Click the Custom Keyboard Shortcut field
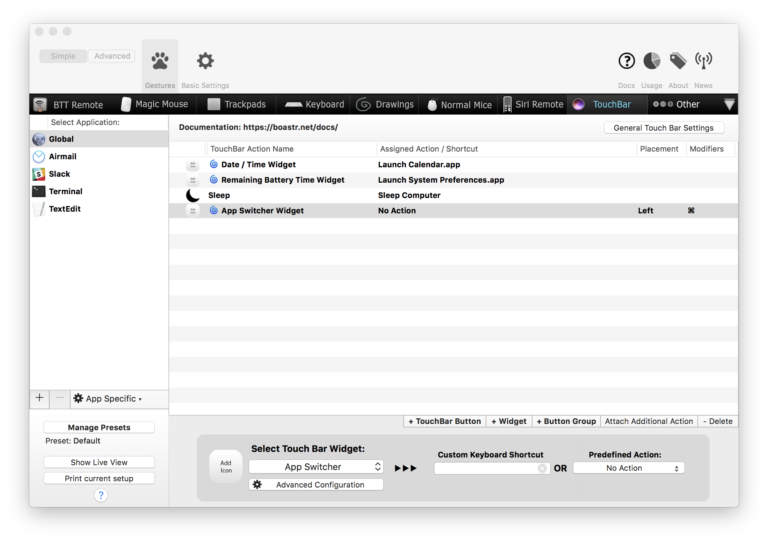Image resolution: width=768 pixels, height=542 pixels. [491, 468]
